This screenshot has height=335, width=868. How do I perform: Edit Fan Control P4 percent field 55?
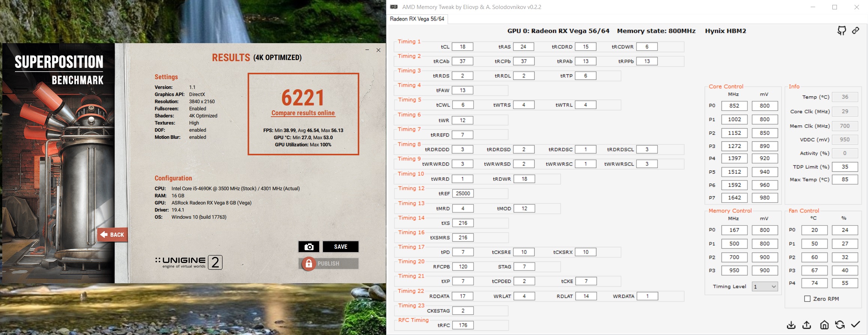coord(845,283)
